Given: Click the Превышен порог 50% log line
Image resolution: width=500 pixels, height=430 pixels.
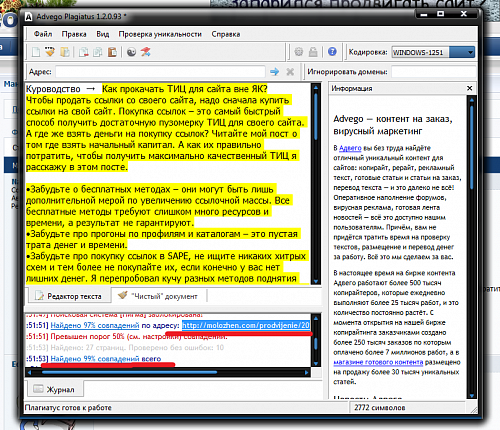Looking at the screenshot, I should pyautogui.click(x=139, y=337).
